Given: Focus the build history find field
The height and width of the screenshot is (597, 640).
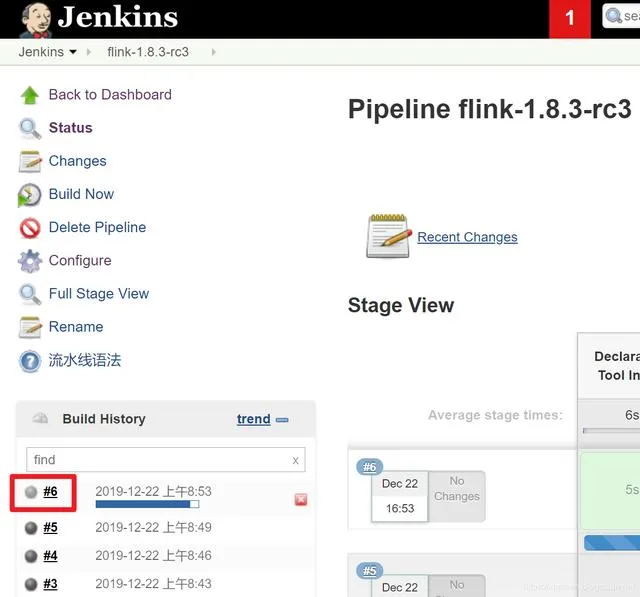Looking at the screenshot, I should [x=165, y=460].
